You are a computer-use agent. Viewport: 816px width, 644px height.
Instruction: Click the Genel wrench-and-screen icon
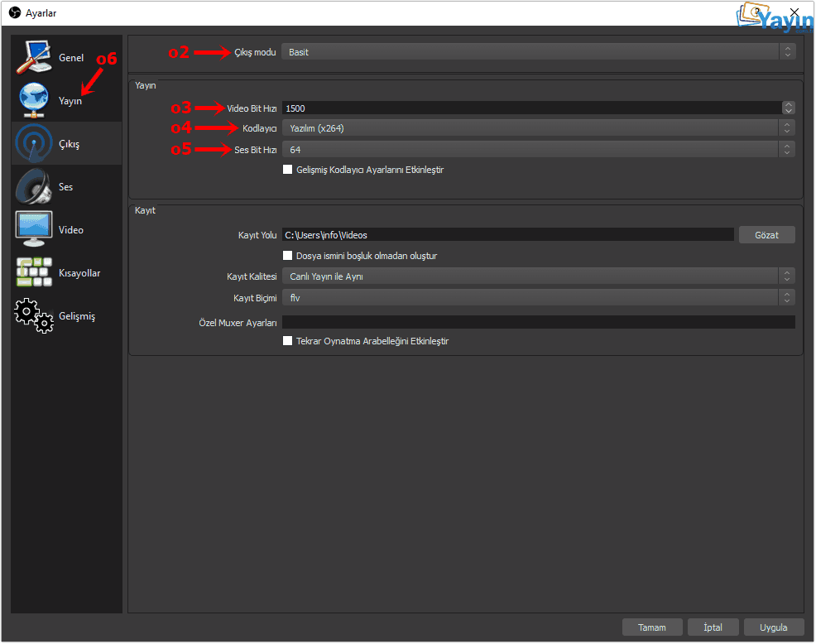(34, 57)
